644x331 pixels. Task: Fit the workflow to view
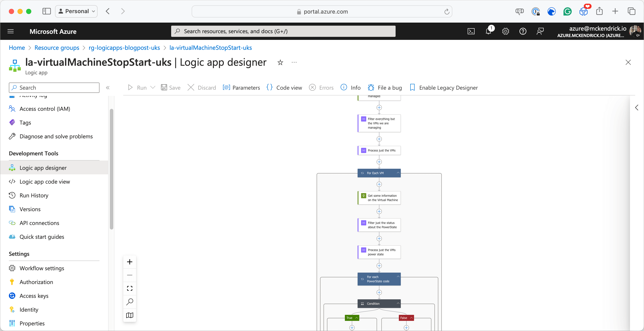pos(129,288)
